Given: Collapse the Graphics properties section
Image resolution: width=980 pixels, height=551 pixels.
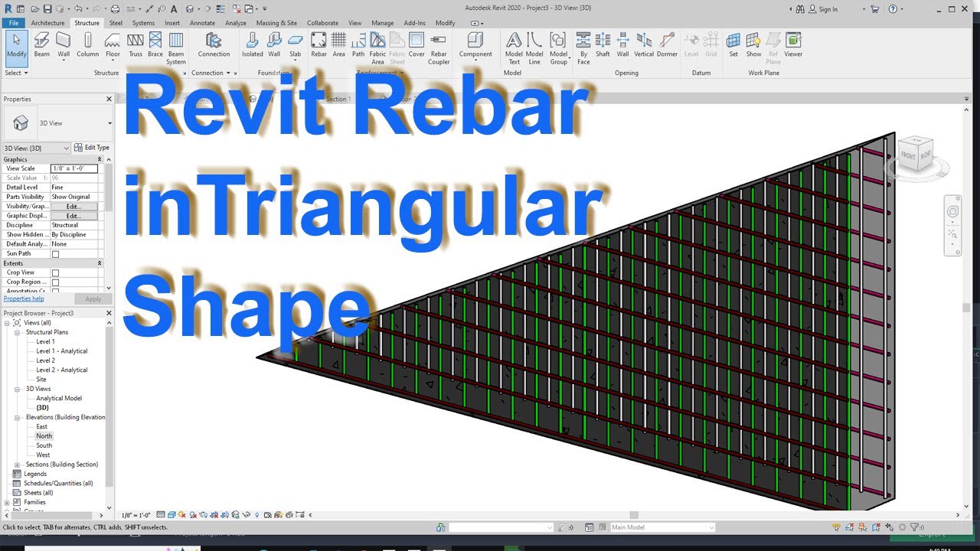Looking at the screenshot, I should click(100, 159).
